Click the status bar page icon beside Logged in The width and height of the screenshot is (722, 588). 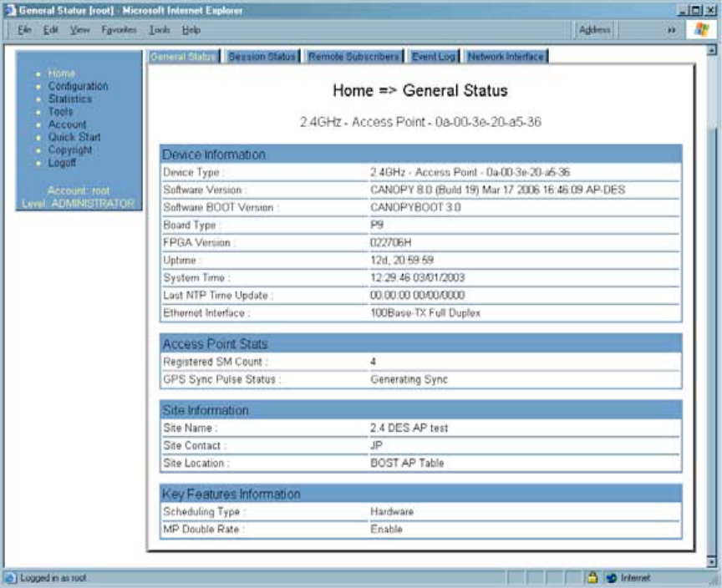[x=10, y=578]
